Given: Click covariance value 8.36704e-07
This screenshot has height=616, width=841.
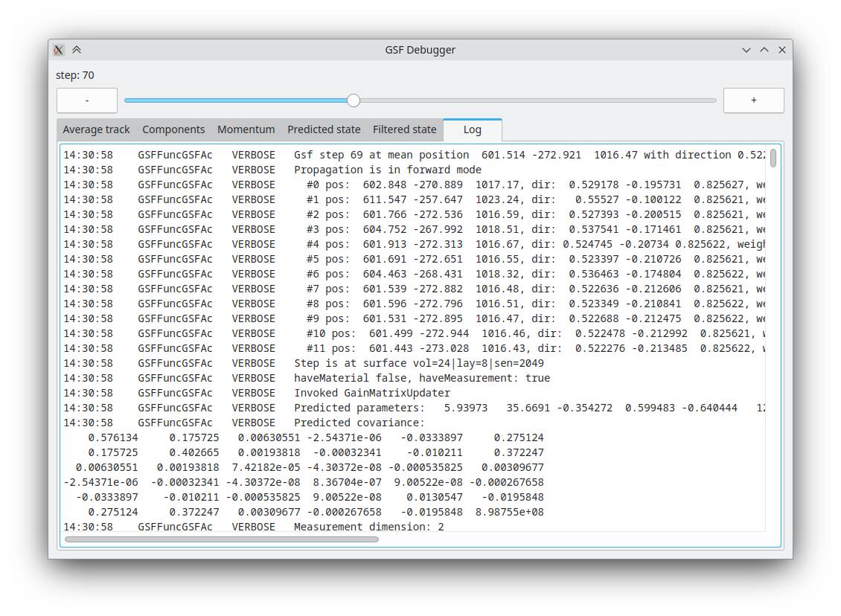Looking at the screenshot, I should pyautogui.click(x=347, y=483).
